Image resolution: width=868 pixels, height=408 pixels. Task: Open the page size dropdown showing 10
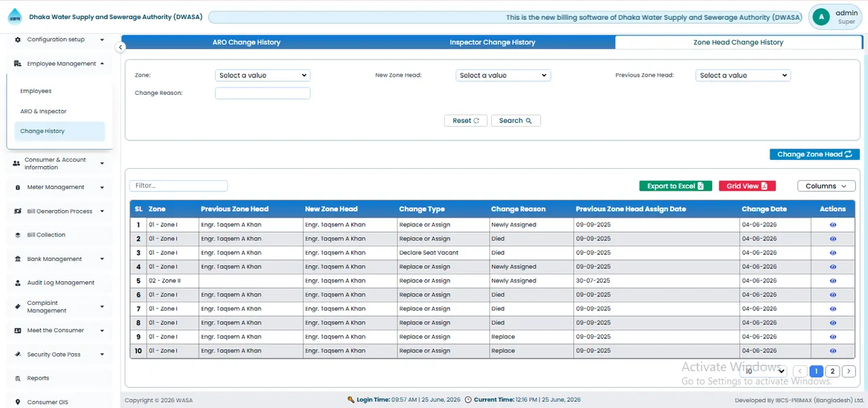(765, 371)
